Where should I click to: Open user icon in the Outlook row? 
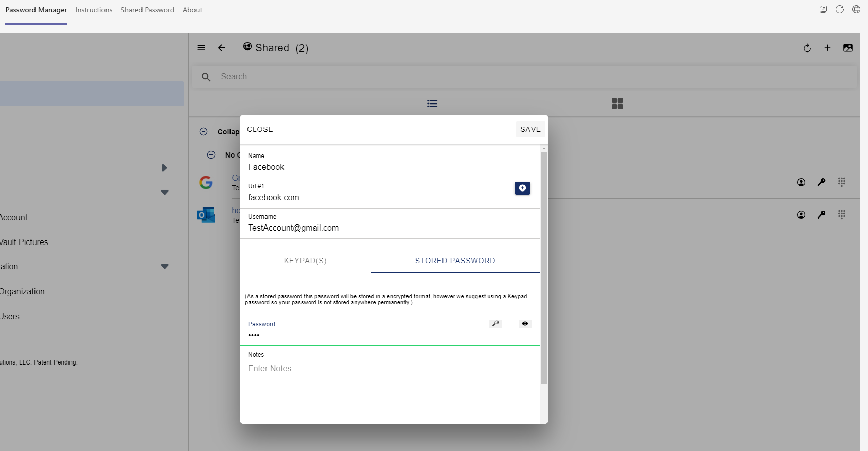(801, 215)
